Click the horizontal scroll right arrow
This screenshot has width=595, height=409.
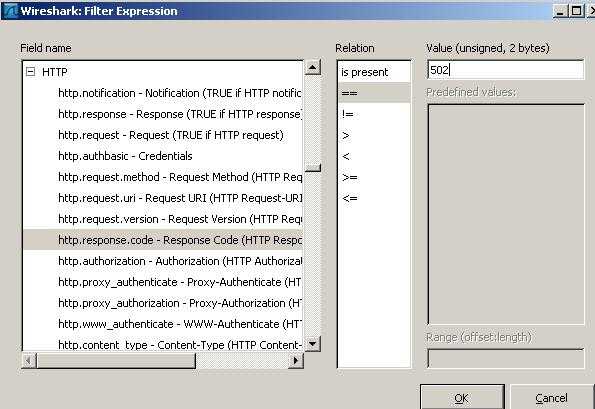click(296, 360)
